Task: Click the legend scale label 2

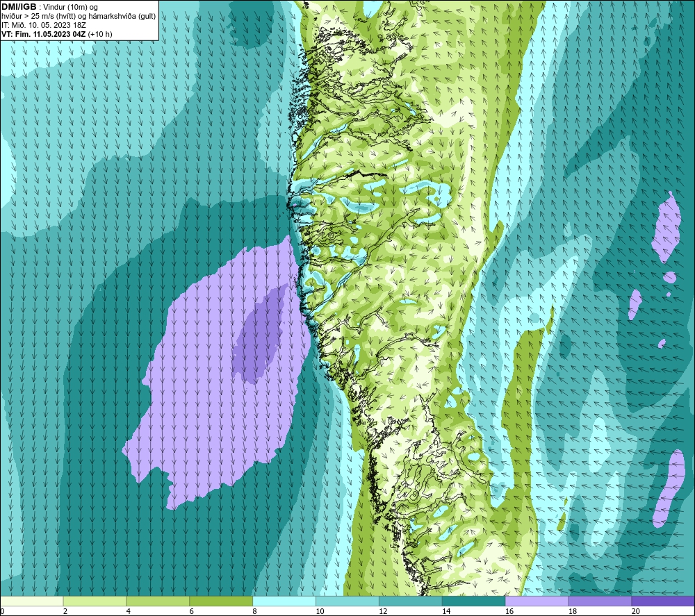Action: (65, 611)
